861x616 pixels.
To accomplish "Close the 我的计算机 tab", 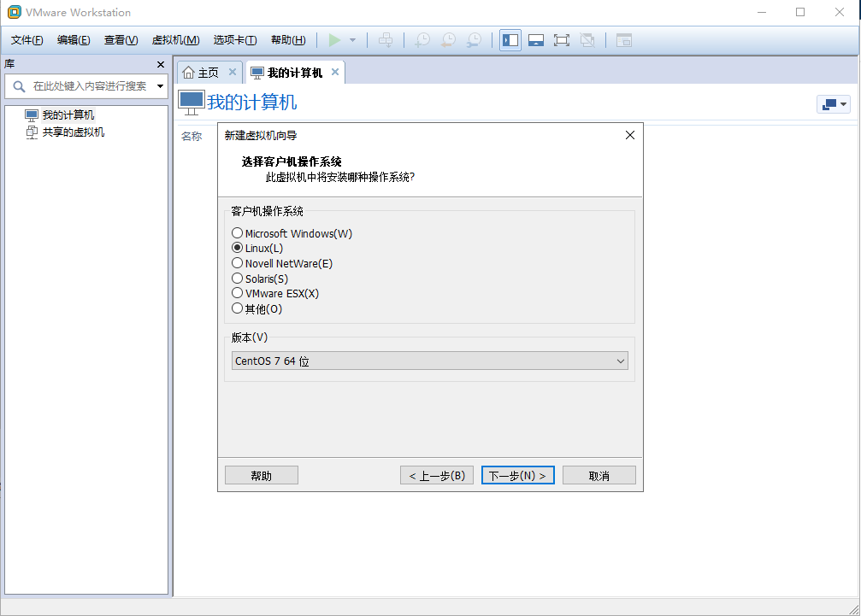I will (x=335, y=72).
